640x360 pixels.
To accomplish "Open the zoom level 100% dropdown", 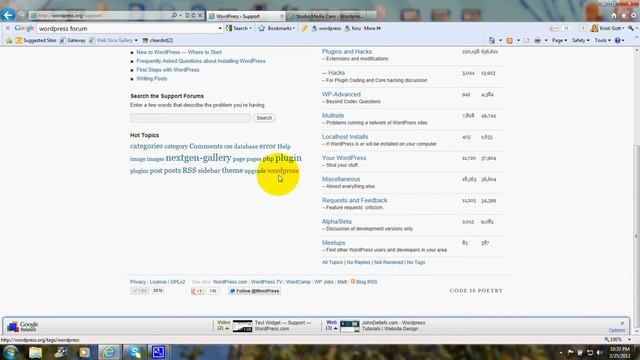I will click(x=629, y=340).
